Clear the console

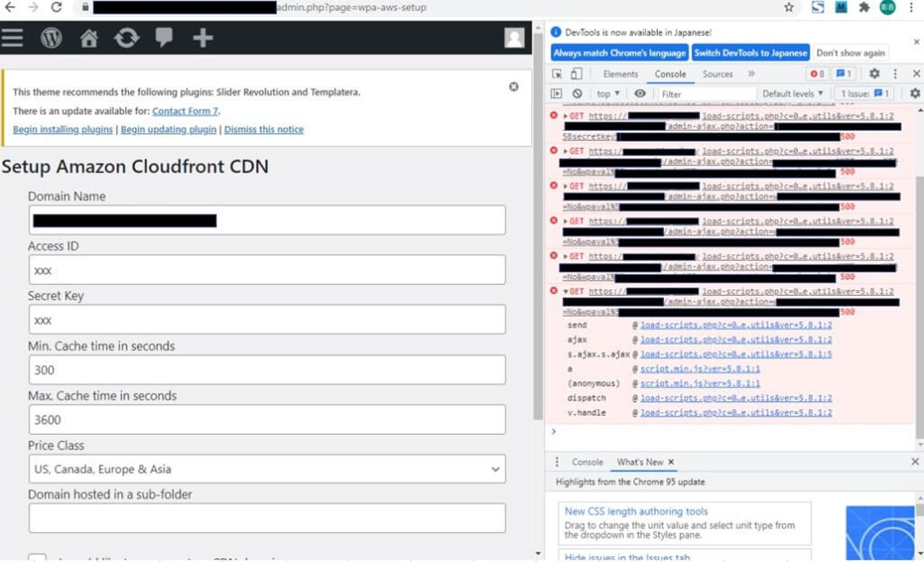point(577,94)
